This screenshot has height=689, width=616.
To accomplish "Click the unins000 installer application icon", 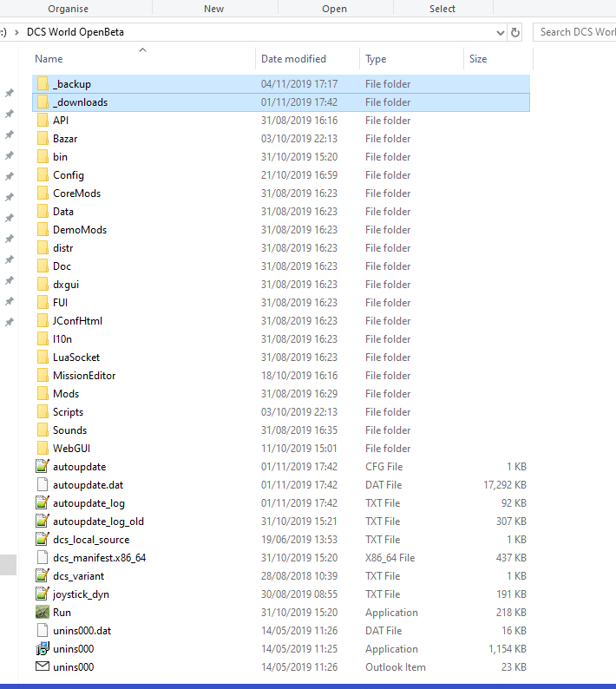I will tap(43, 648).
